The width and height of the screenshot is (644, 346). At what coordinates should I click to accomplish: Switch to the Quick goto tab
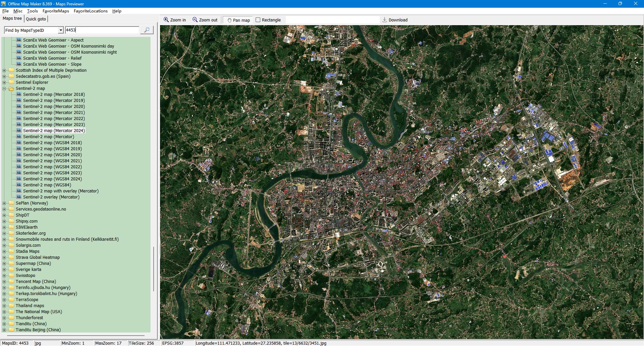[36, 19]
